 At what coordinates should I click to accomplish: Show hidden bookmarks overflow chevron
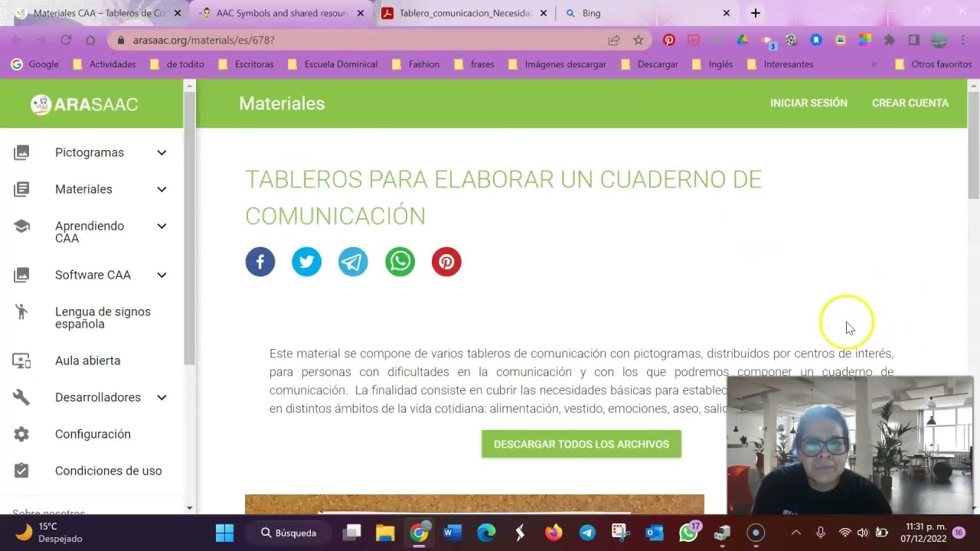[x=874, y=64]
